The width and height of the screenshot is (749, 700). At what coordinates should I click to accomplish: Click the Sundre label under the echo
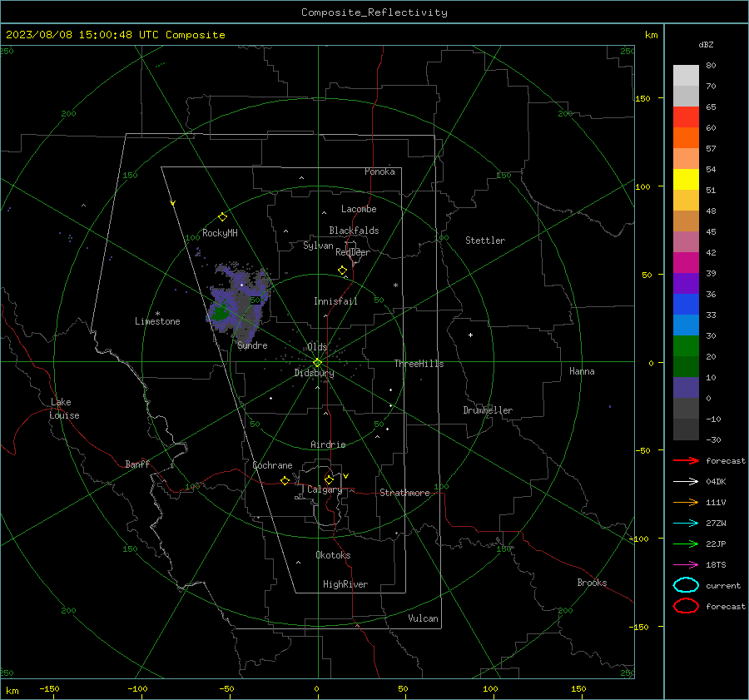[x=252, y=345]
